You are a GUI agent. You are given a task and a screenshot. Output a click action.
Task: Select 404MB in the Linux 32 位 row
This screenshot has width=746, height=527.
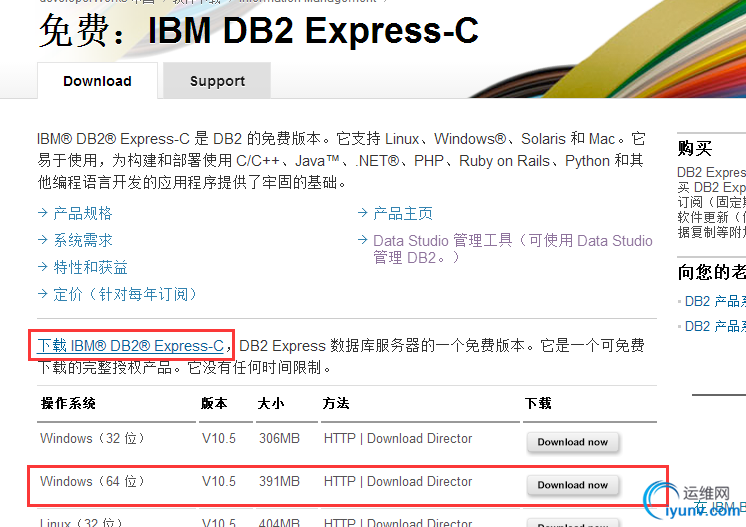coord(279,522)
